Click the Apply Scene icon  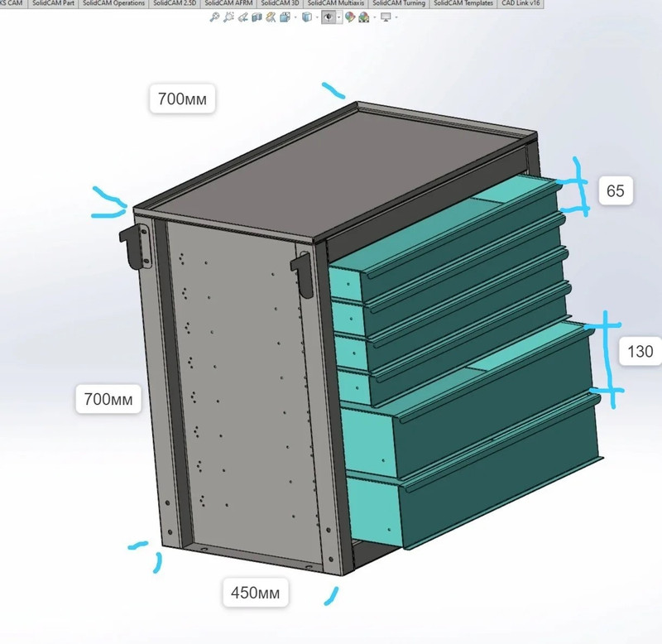364,17
